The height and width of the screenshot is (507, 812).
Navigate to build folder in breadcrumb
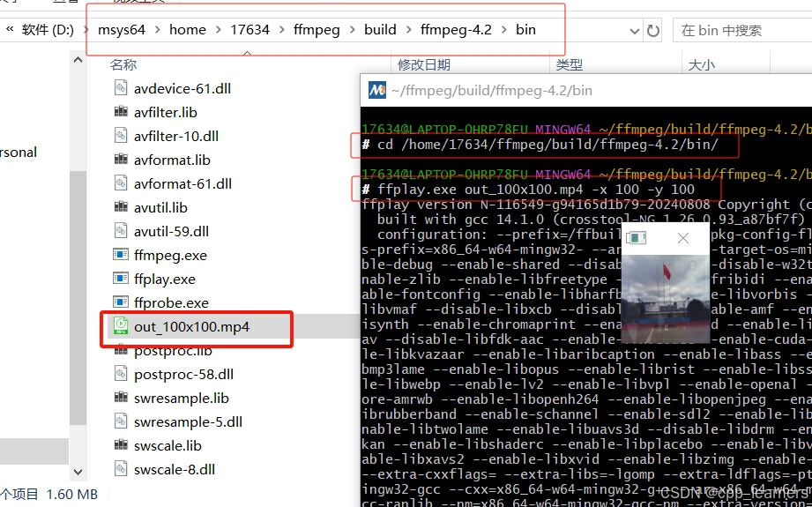coord(380,30)
